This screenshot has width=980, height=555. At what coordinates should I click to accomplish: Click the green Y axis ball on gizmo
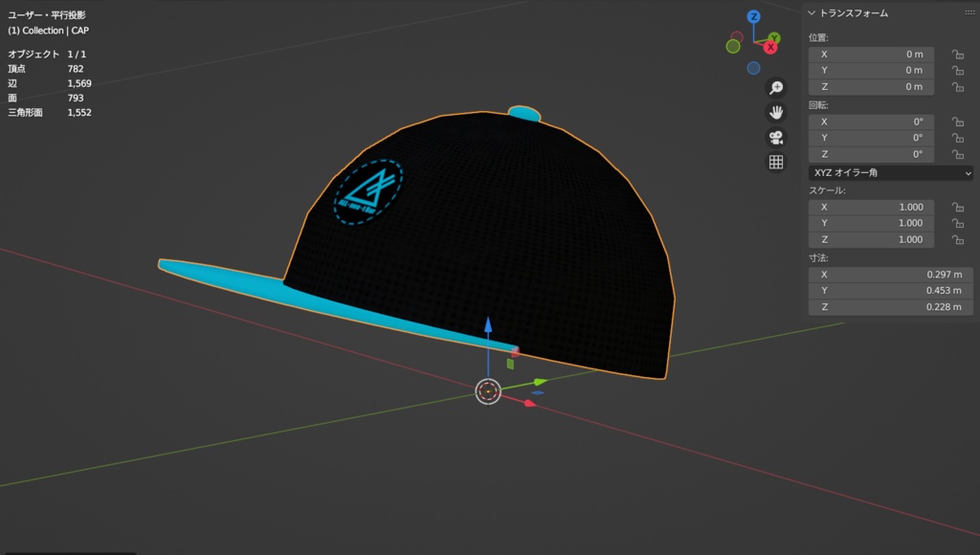tap(774, 38)
